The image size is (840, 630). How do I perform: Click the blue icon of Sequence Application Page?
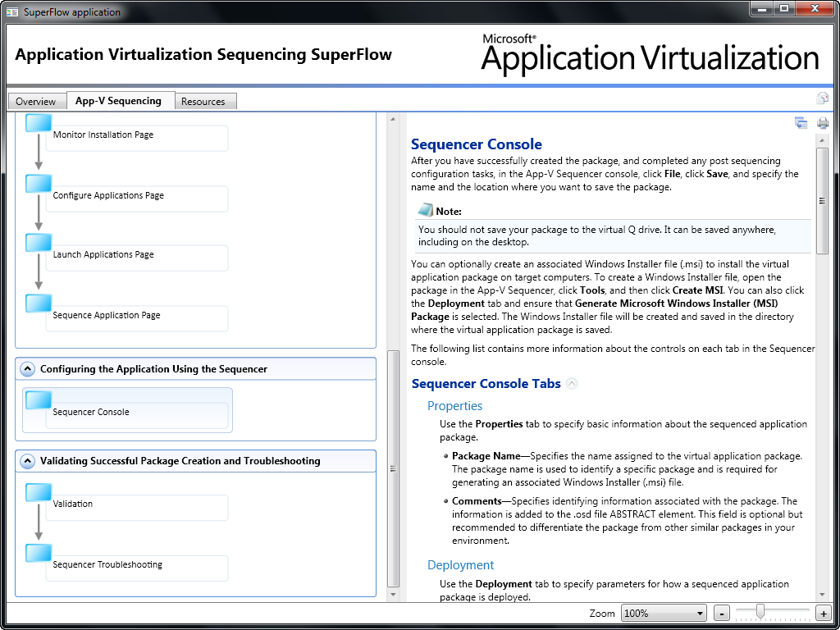click(x=39, y=304)
